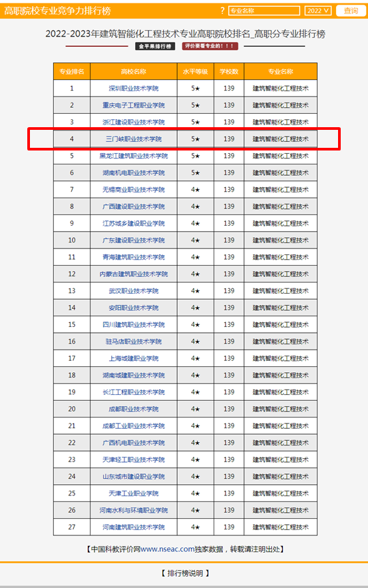Screen dimensions: 368x588
Task: Click the red 评价要看专业的 badge
Action: click(x=210, y=46)
